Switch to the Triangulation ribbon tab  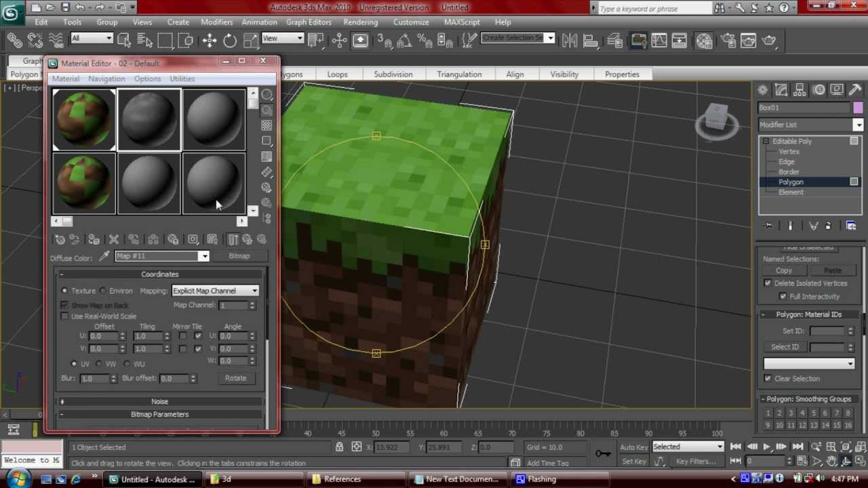pos(459,75)
